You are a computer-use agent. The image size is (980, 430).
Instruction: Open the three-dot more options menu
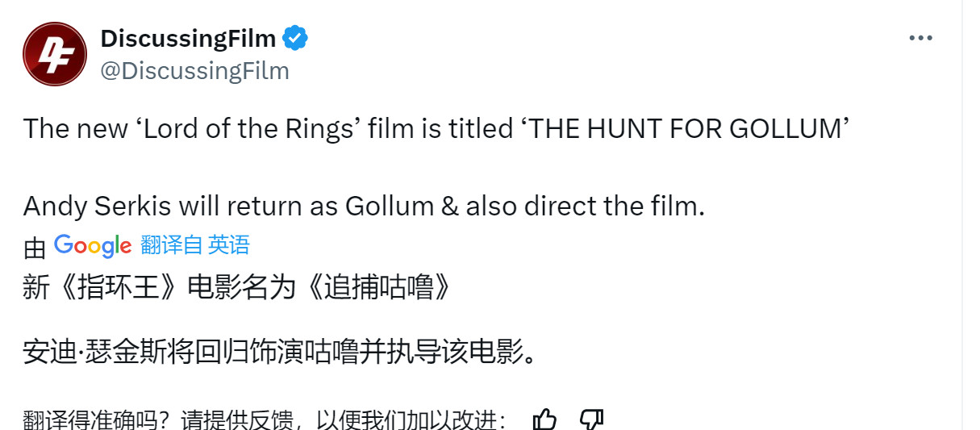[x=921, y=38]
